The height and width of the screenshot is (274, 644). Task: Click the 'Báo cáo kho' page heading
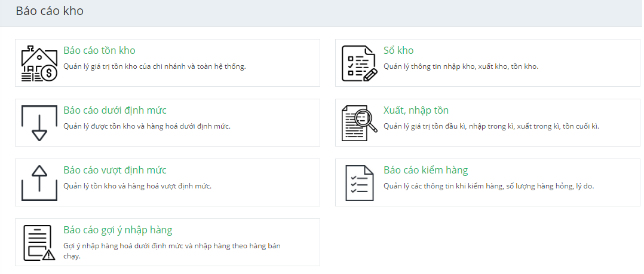pyautogui.click(x=50, y=11)
